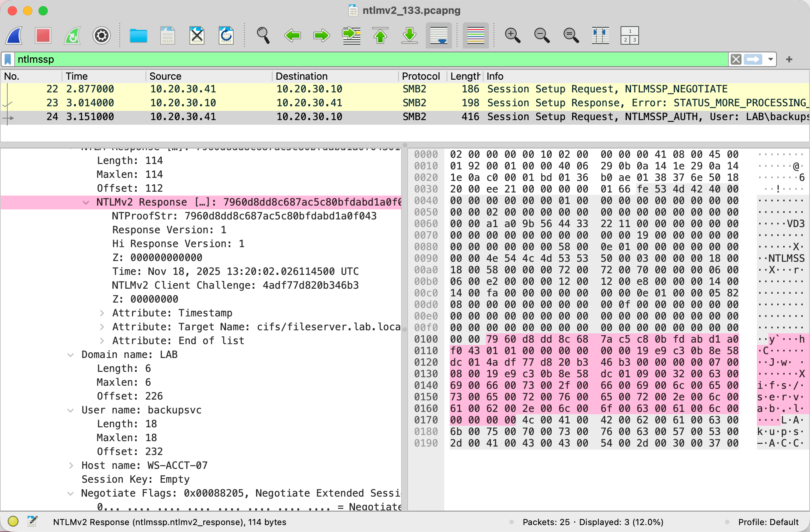Save this capture file
Viewport: 810px width, 532px height.
[x=167, y=35]
